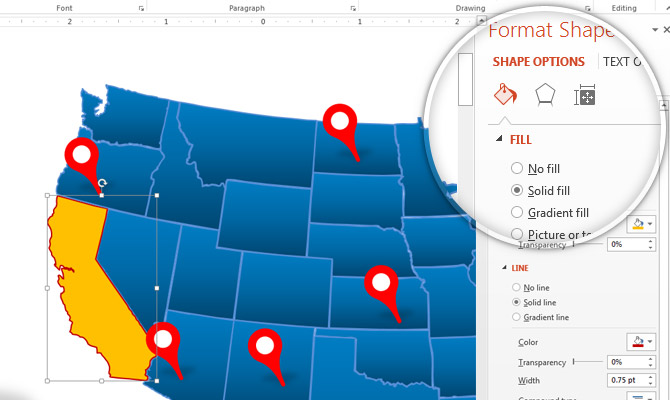Click the Format Shape pane scroll up arrow

[664, 104]
